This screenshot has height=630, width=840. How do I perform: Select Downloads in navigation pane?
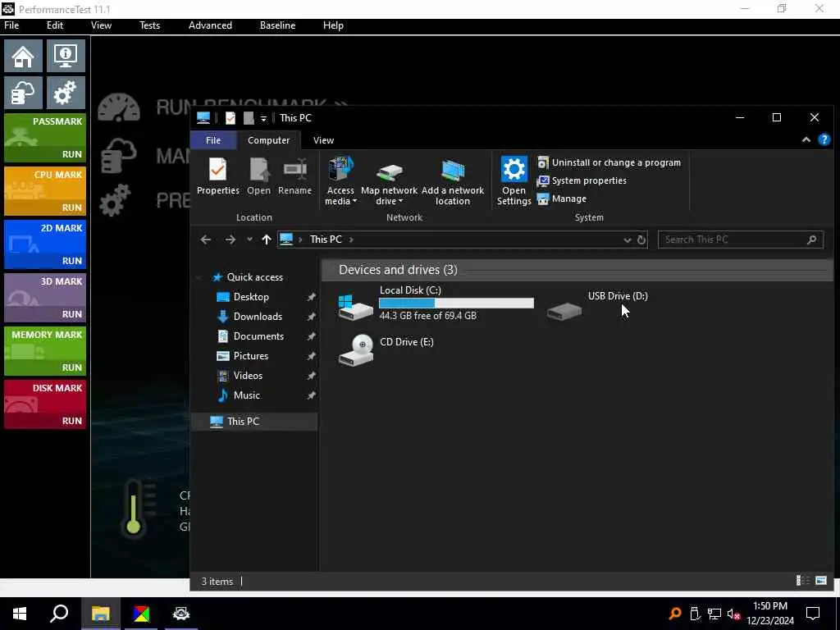[x=257, y=317]
